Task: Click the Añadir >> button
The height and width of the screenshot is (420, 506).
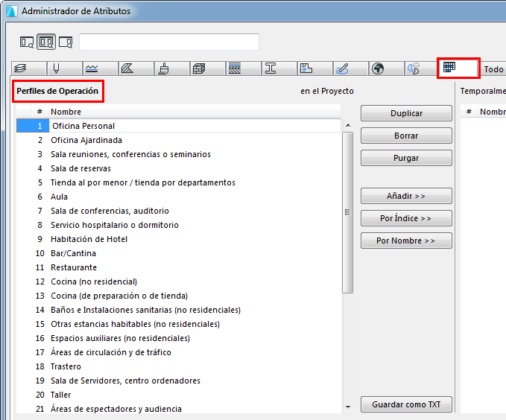Action: pos(406,196)
